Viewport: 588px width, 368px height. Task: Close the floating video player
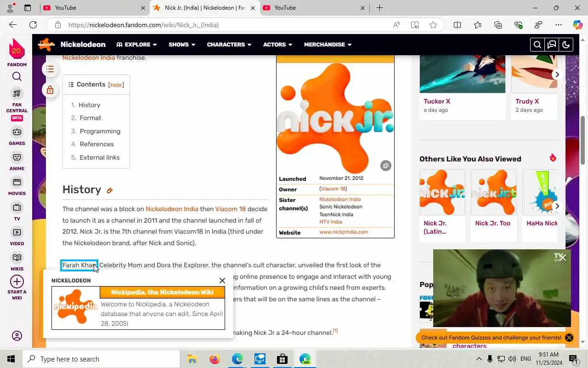point(563,258)
